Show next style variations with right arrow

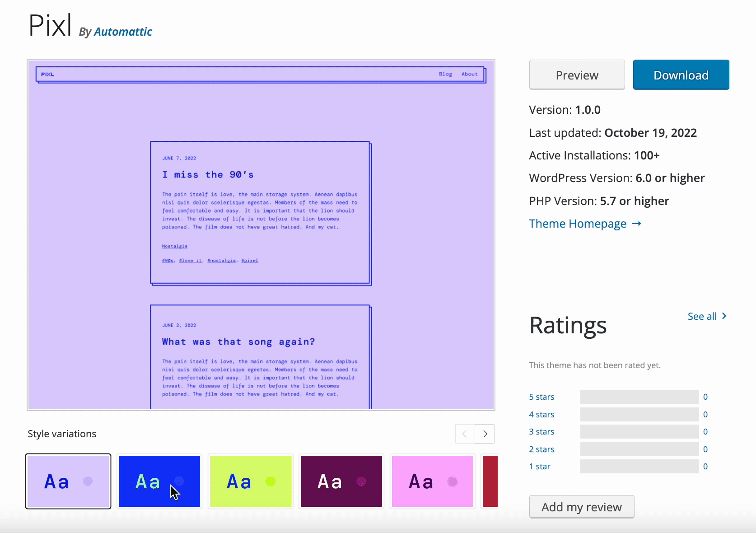(x=485, y=434)
